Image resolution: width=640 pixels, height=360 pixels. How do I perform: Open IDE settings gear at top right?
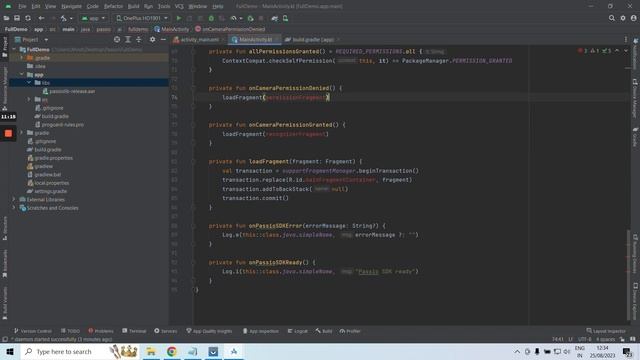[x=623, y=18]
